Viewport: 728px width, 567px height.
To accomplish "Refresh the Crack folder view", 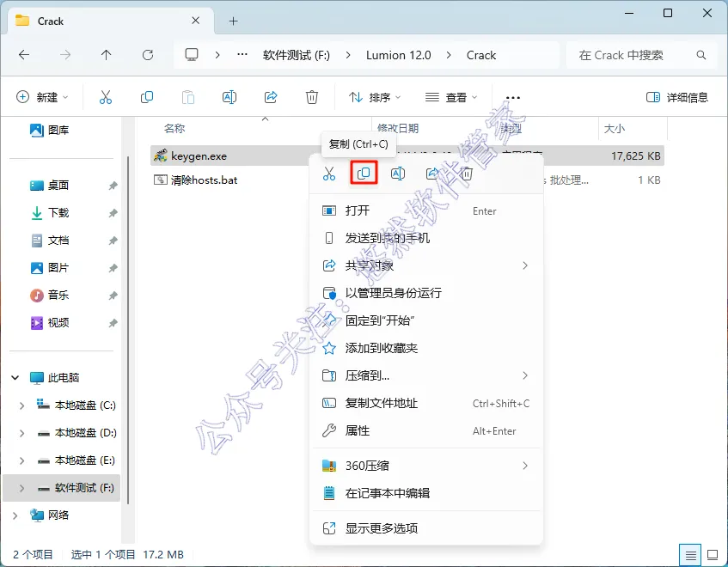I will [x=148, y=55].
